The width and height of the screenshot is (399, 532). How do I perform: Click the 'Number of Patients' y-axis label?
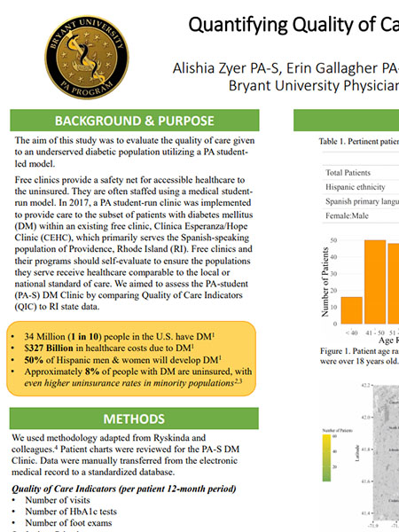tap(325, 282)
